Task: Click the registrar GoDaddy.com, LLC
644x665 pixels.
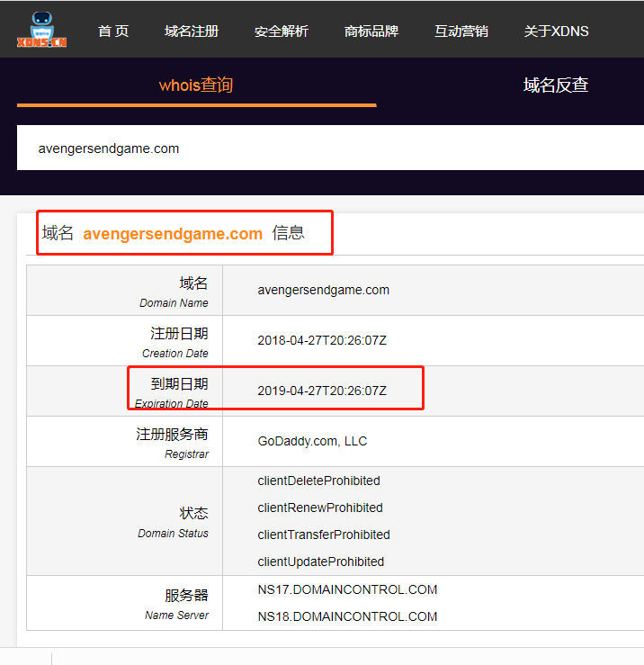Action: click(312, 441)
